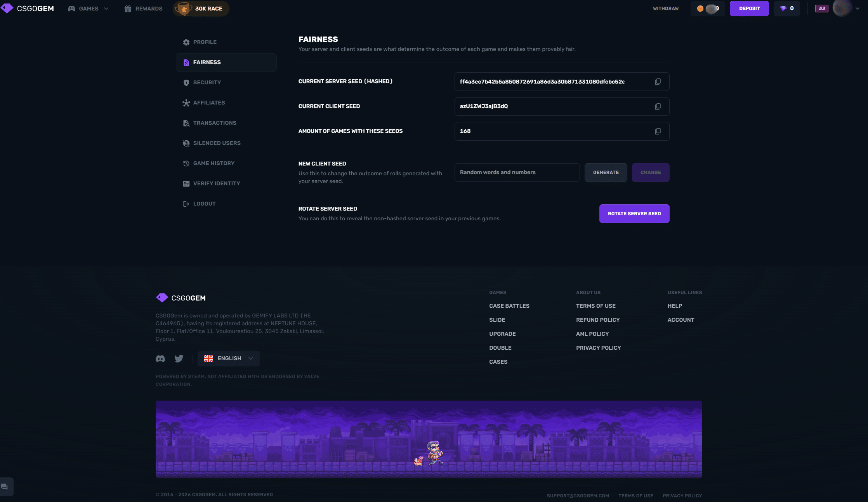
Task: Open the Help link
Action: point(675,306)
